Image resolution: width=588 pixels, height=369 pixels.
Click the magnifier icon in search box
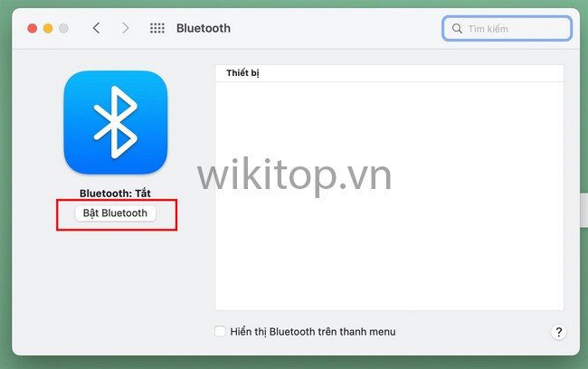pos(457,29)
